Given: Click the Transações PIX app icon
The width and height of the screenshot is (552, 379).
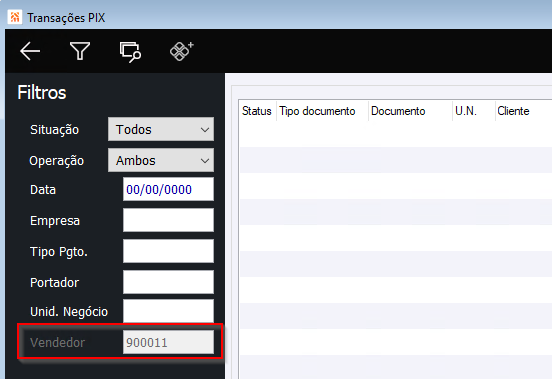Looking at the screenshot, I should point(15,17).
